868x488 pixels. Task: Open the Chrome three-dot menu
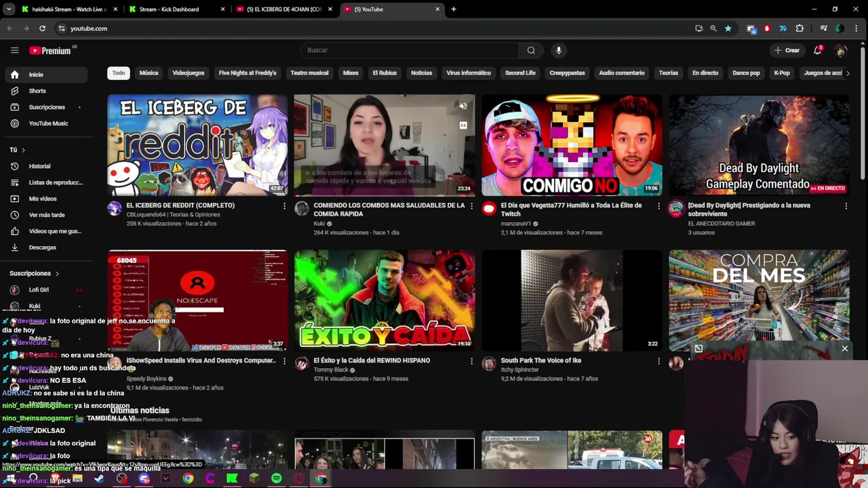point(856,28)
